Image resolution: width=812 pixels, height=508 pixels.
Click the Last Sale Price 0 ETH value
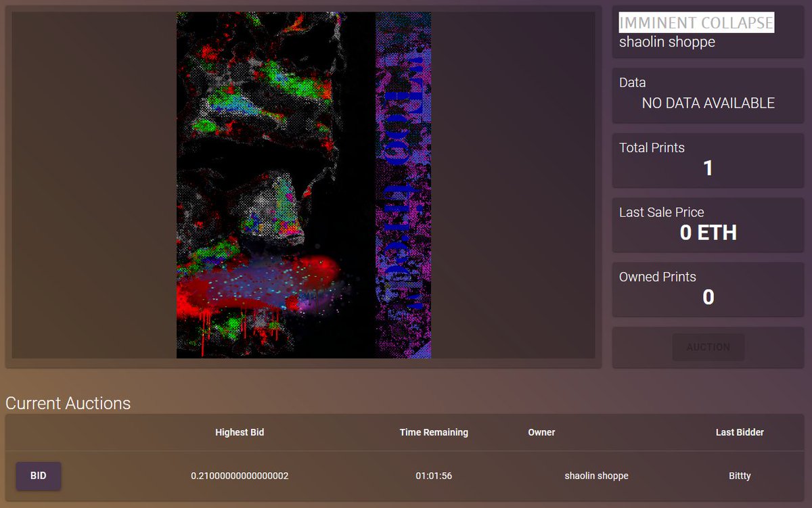pos(708,233)
